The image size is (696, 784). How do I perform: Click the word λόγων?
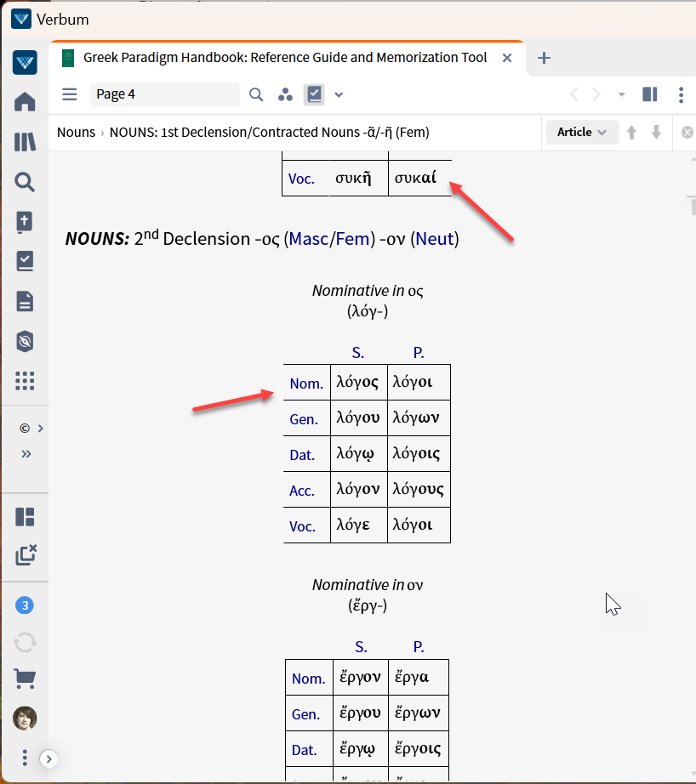tap(416, 418)
